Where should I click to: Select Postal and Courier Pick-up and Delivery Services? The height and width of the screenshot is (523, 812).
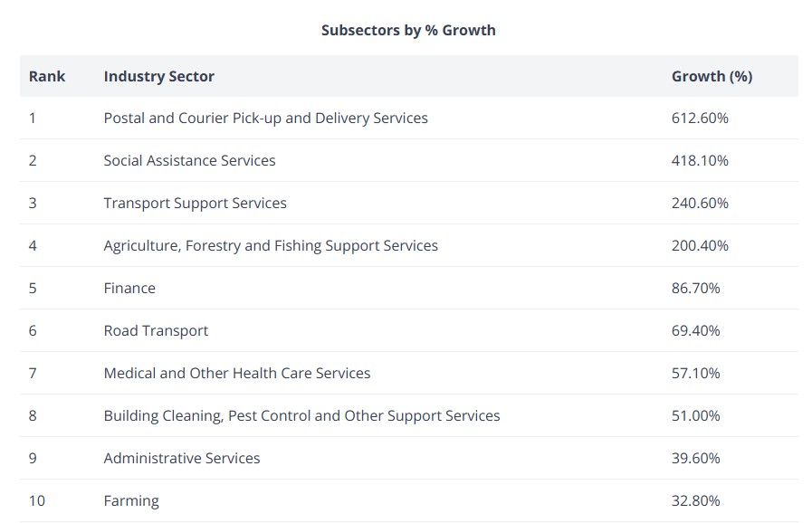click(x=265, y=118)
